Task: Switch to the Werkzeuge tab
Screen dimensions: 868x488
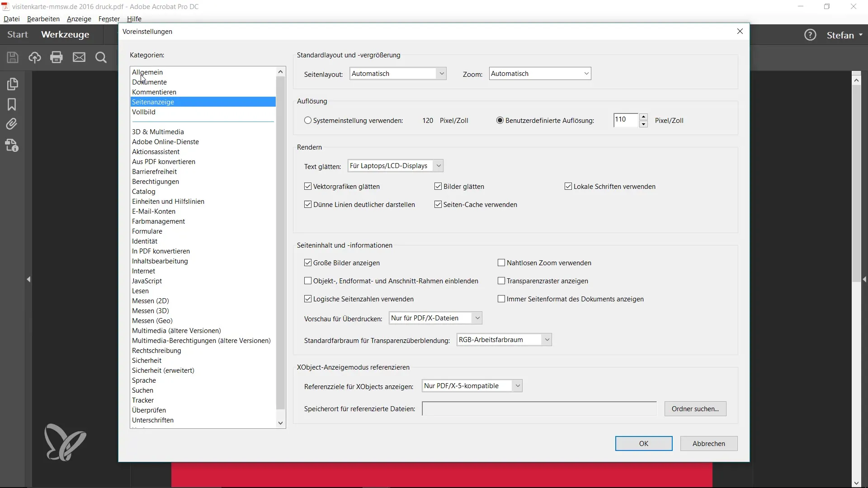Action: pyautogui.click(x=65, y=34)
